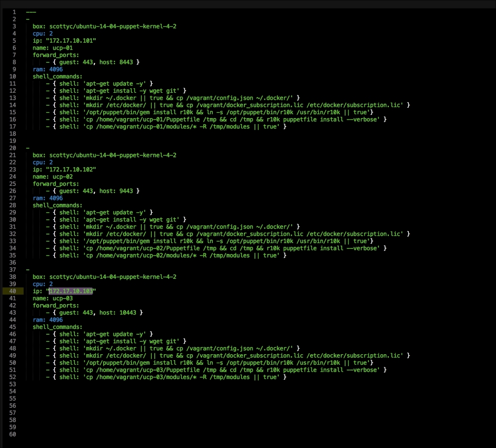Screen dimensions: 496x448
Task: Click the selected IP 172.17.10.103
Action: click(x=71, y=291)
